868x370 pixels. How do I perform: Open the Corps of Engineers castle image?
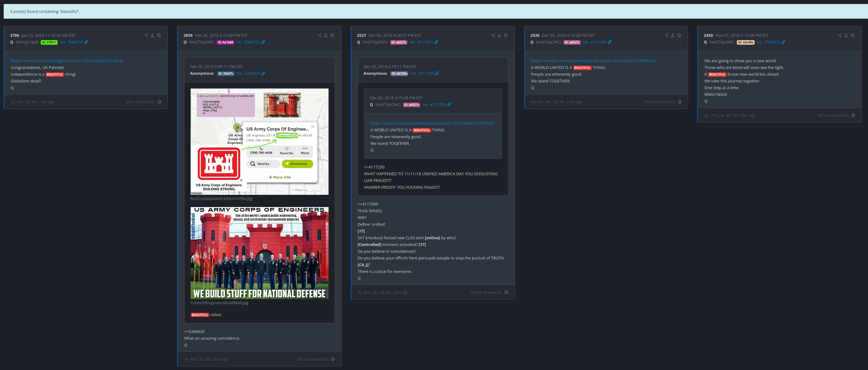click(x=260, y=253)
